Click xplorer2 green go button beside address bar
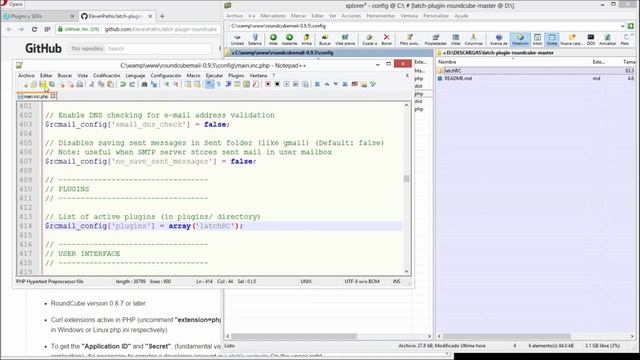Image resolution: width=640 pixels, height=360 pixels. (x=631, y=26)
